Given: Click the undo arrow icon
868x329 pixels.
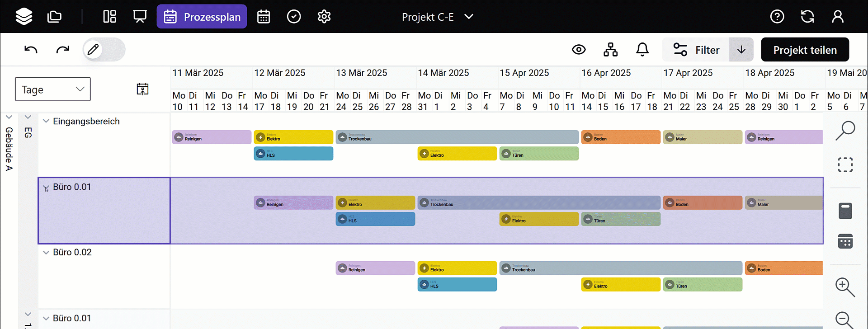Looking at the screenshot, I should click(31, 50).
